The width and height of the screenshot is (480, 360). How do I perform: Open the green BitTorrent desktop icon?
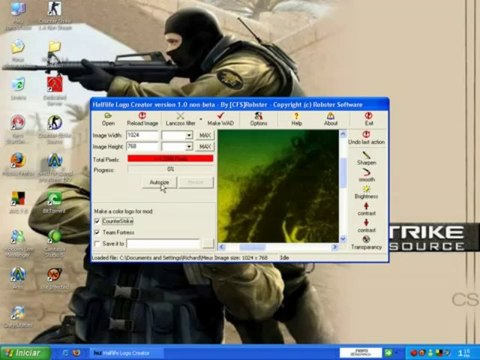coord(54,203)
